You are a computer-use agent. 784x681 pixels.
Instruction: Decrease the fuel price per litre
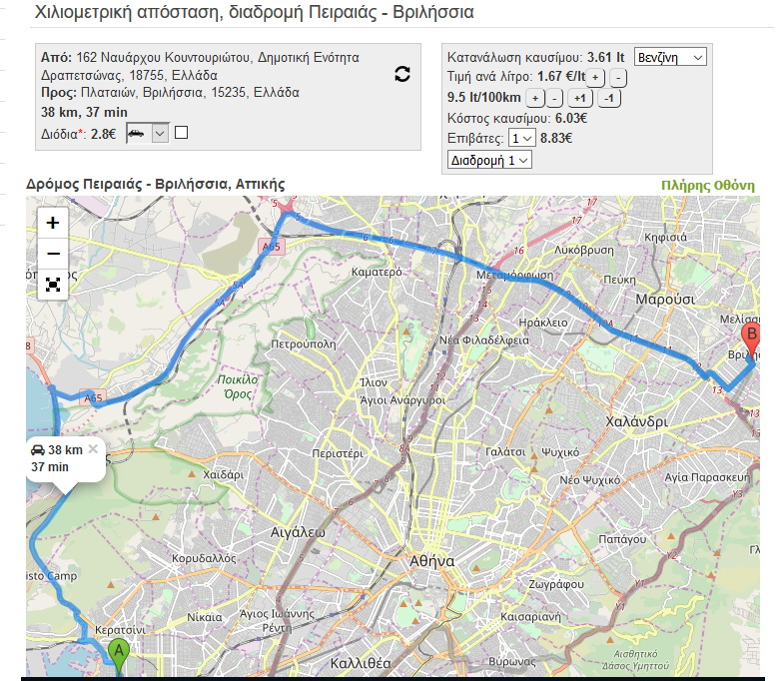pos(618,78)
